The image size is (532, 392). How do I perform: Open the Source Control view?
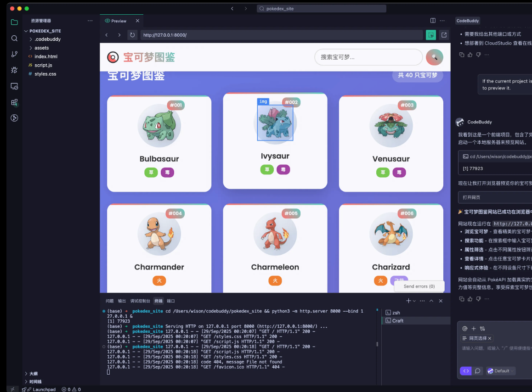(14, 54)
